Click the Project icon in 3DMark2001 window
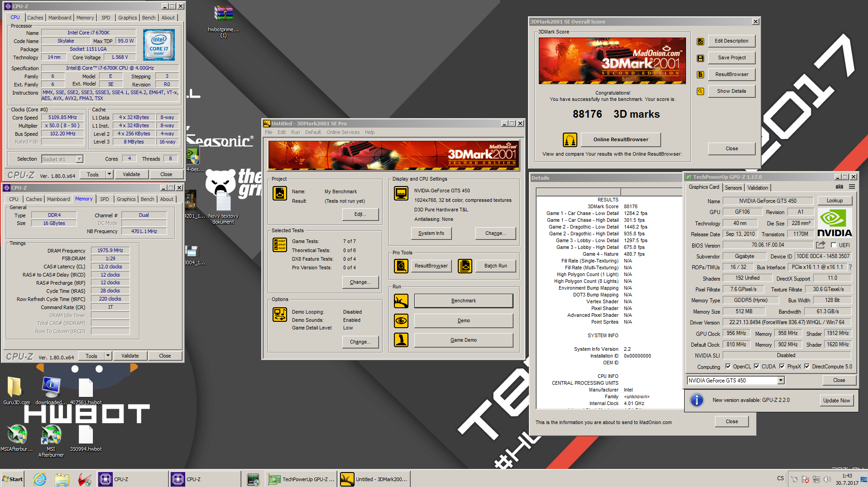The width and height of the screenshot is (868, 487). (279, 193)
